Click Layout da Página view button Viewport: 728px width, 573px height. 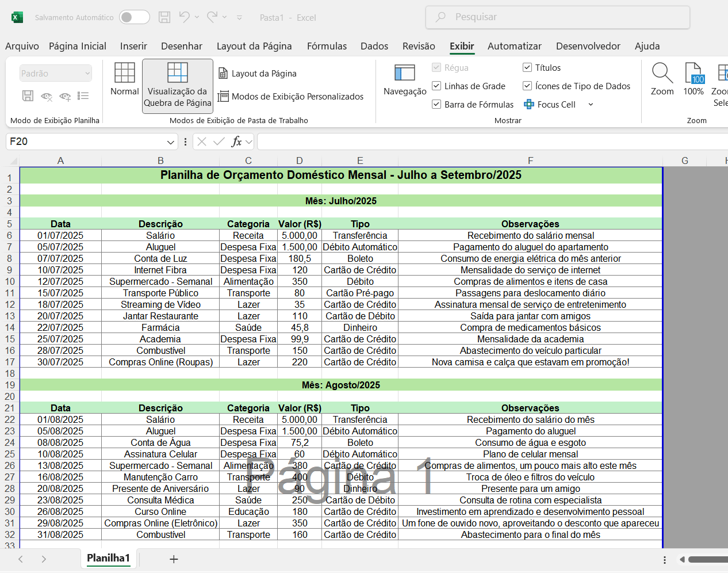tap(258, 73)
